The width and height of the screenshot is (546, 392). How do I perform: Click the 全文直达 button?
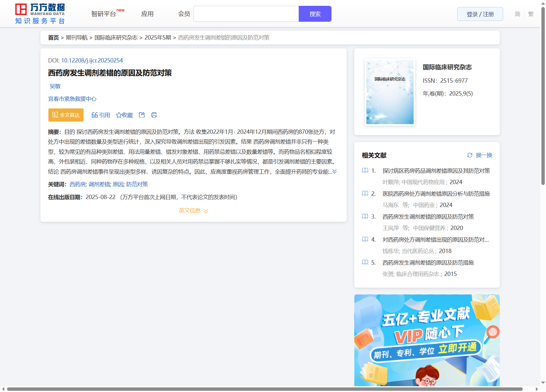[66, 115]
